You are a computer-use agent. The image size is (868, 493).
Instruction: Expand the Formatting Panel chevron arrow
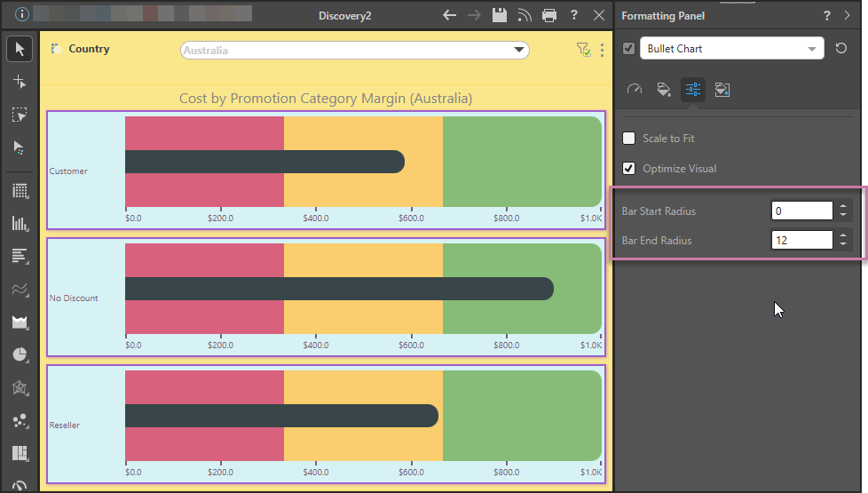(x=848, y=16)
